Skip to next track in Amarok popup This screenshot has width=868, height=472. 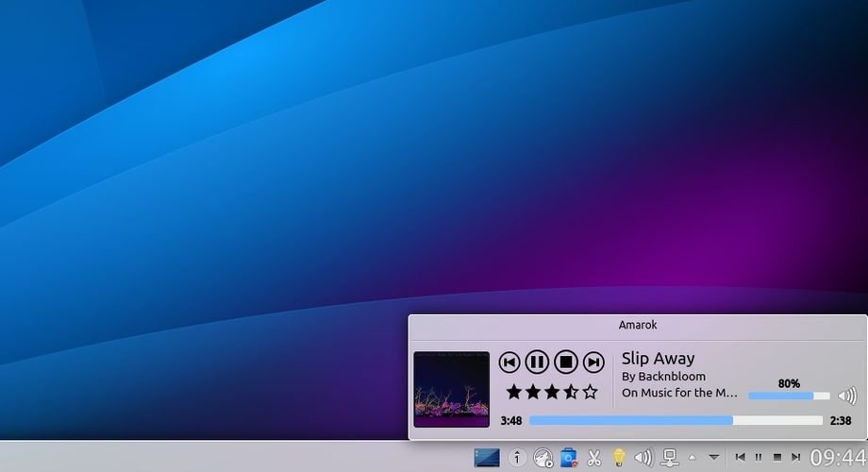click(593, 362)
